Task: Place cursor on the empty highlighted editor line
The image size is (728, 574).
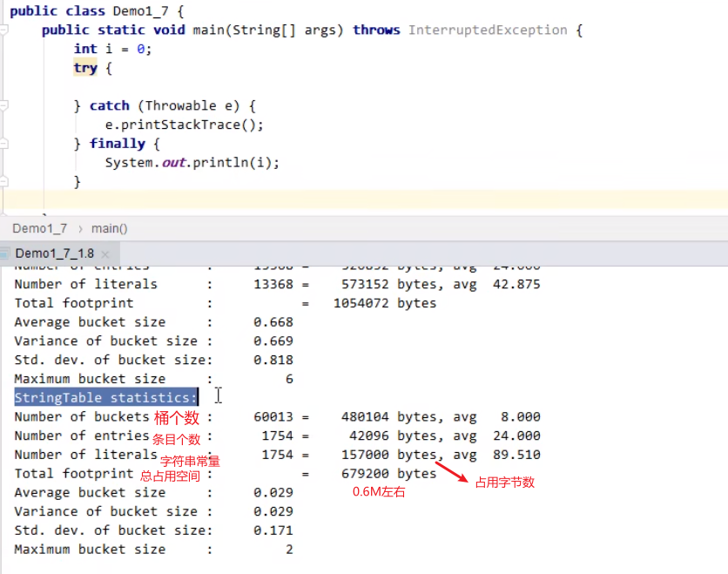Action: 348,200
